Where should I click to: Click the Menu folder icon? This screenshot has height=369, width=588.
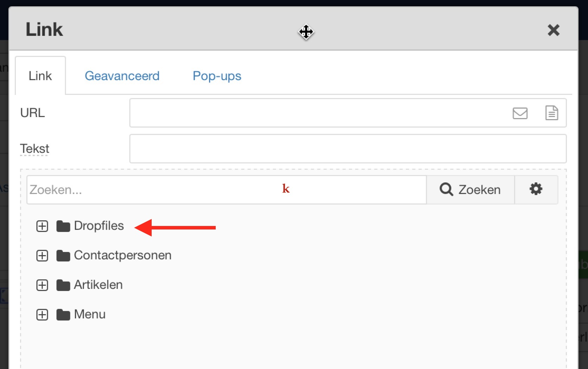[x=63, y=315]
